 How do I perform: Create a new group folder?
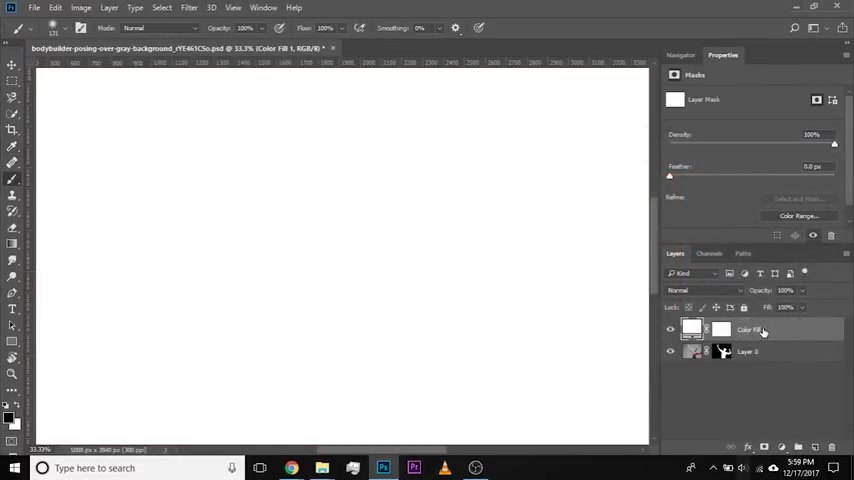(798, 447)
